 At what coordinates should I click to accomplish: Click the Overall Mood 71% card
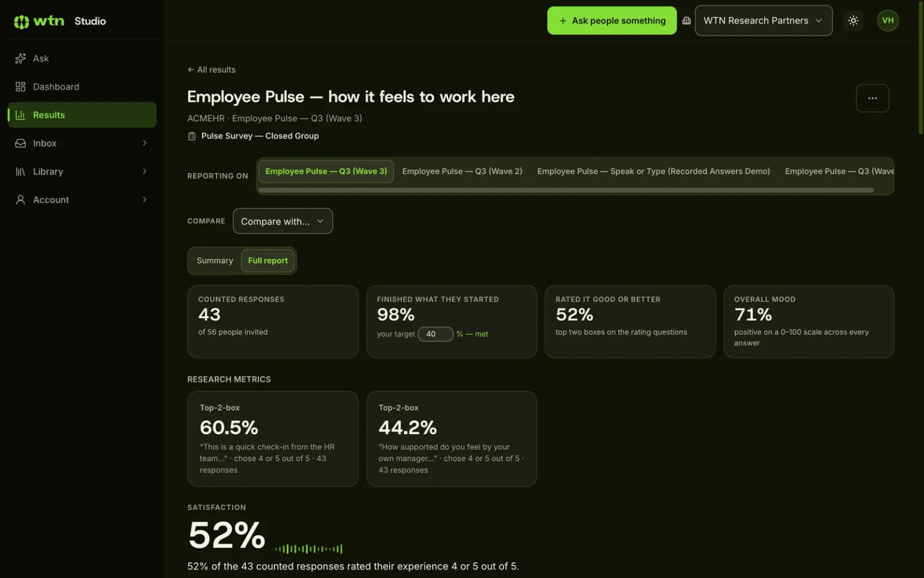(808, 322)
